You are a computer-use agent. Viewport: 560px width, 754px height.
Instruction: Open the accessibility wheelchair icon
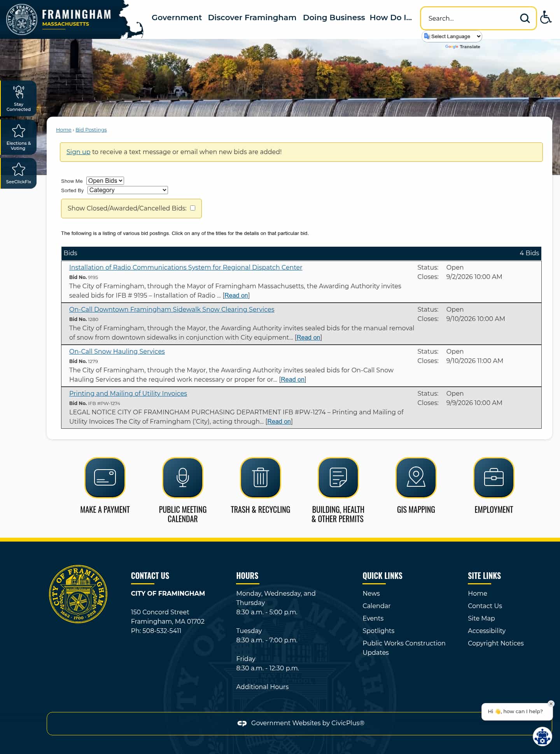[546, 17]
